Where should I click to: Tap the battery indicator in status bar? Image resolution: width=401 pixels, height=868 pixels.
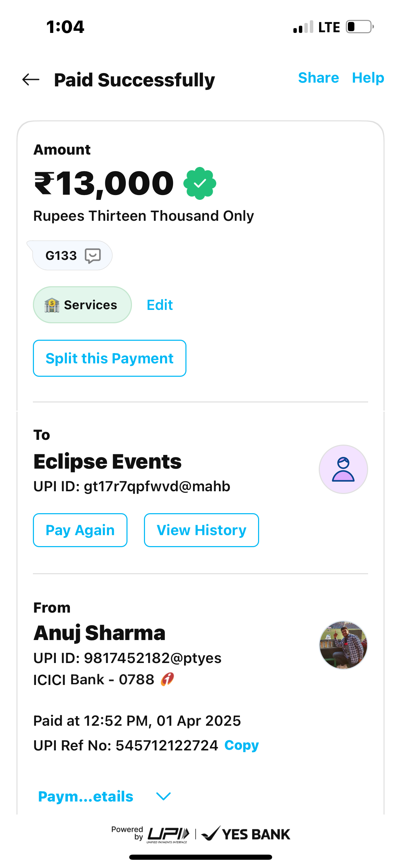pos(359,27)
